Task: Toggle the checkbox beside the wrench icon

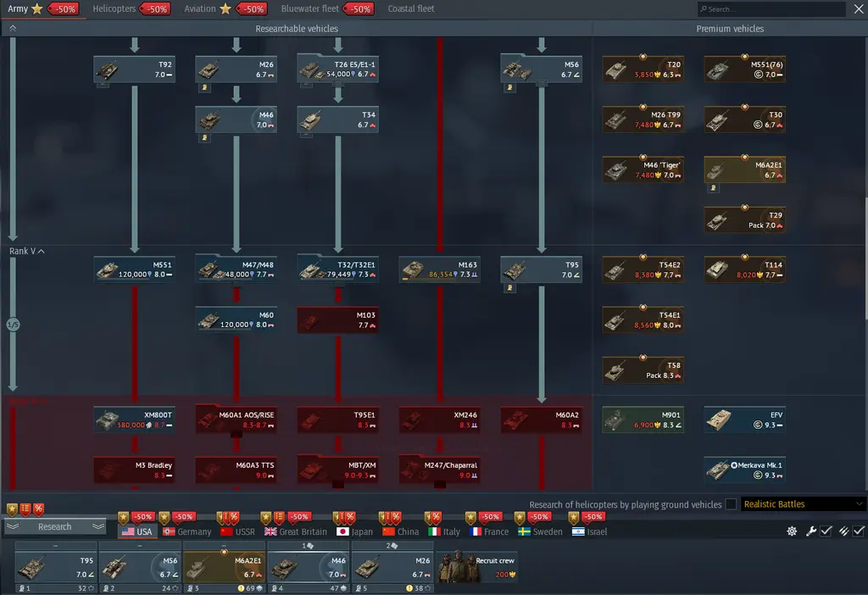Action: click(x=826, y=531)
